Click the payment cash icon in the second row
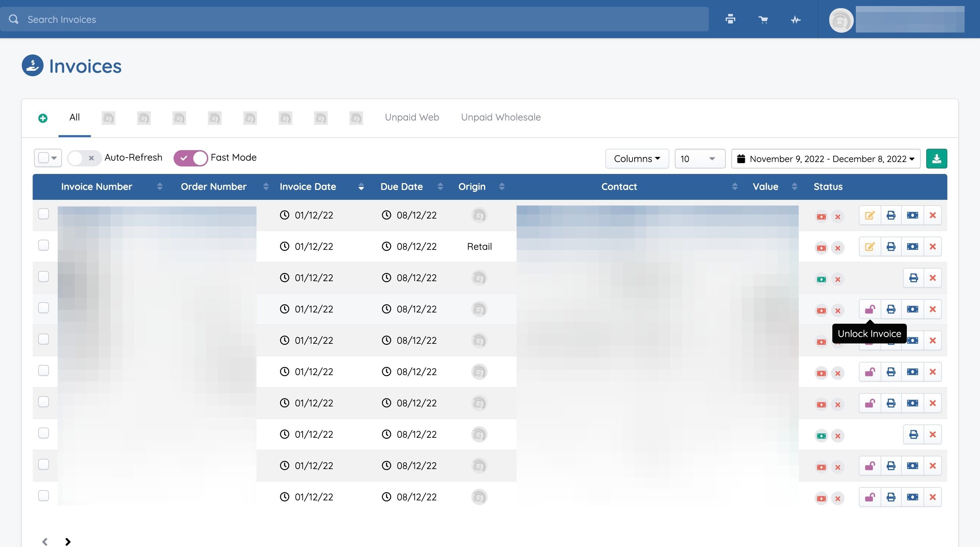The image size is (980, 547). (x=912, y=247)
